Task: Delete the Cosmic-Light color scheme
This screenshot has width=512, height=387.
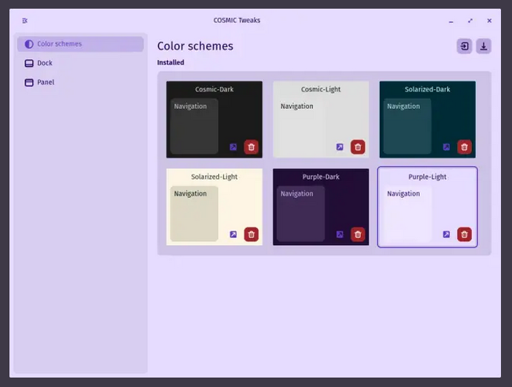Action: click(x=358, y=147)
